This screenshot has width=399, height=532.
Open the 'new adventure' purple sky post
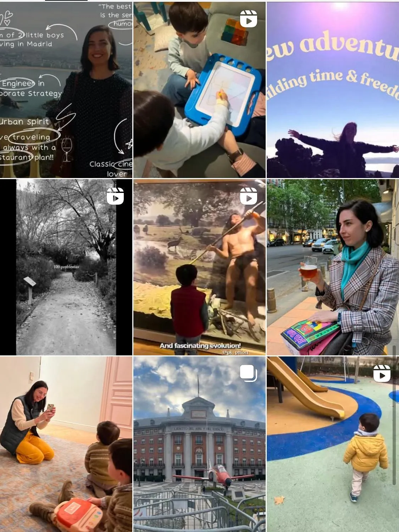click(x=333, y=90)
